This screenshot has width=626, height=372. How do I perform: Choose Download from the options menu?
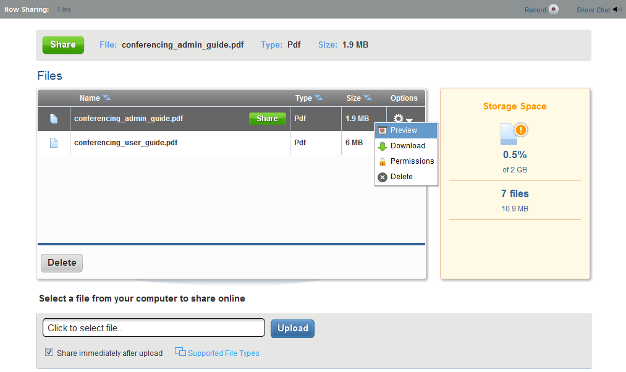tap(406, 146)
